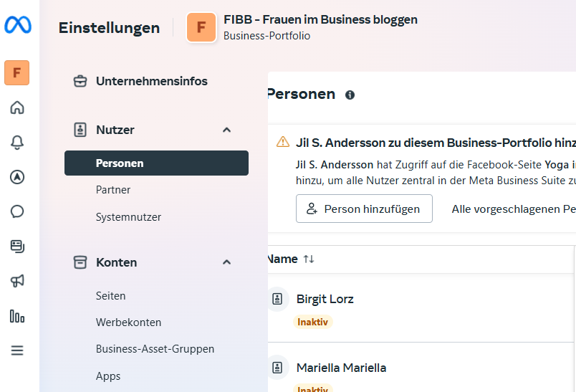Viewport: 576px width, 392px height.
Task: Click Birgit Lorz's profile badge icon
Action: point(277,299)
